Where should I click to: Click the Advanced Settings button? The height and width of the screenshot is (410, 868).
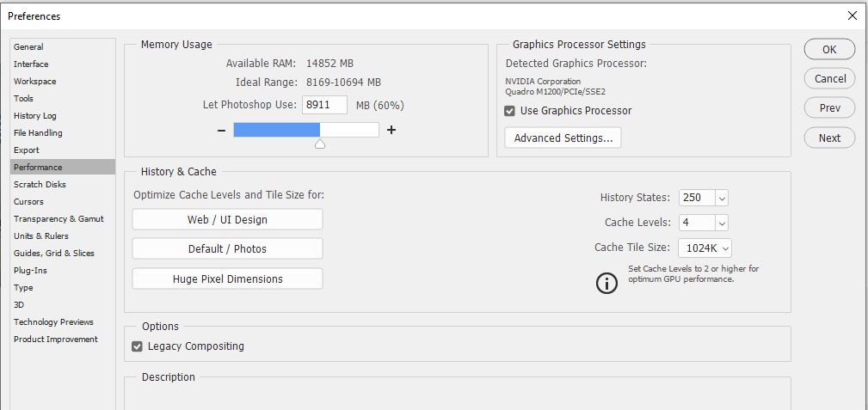click(563, 138)
